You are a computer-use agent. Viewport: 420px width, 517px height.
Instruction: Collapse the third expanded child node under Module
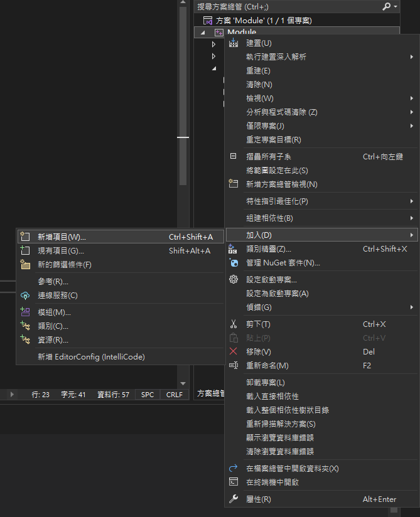(214, 68)
